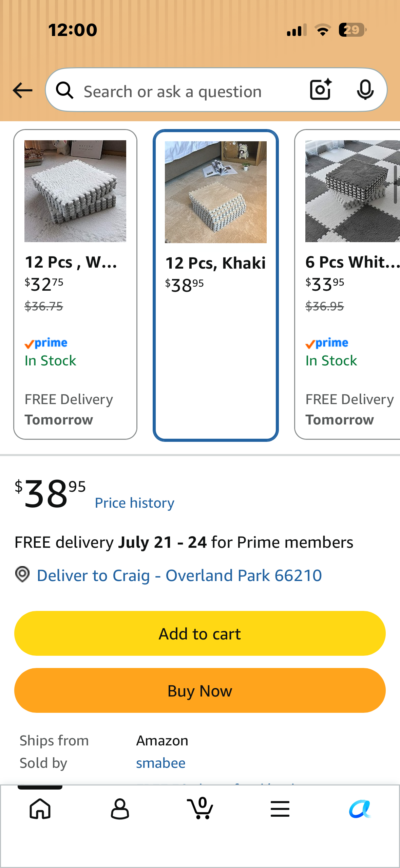
Task: Tap the delivery location pin icon
Action: tap(22, 574)
